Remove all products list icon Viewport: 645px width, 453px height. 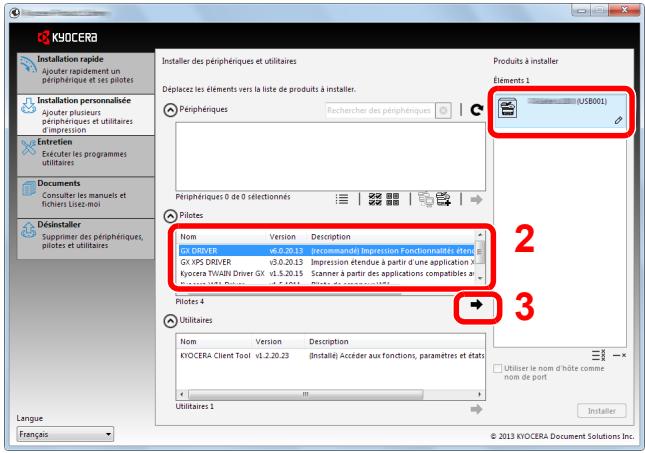599,355
